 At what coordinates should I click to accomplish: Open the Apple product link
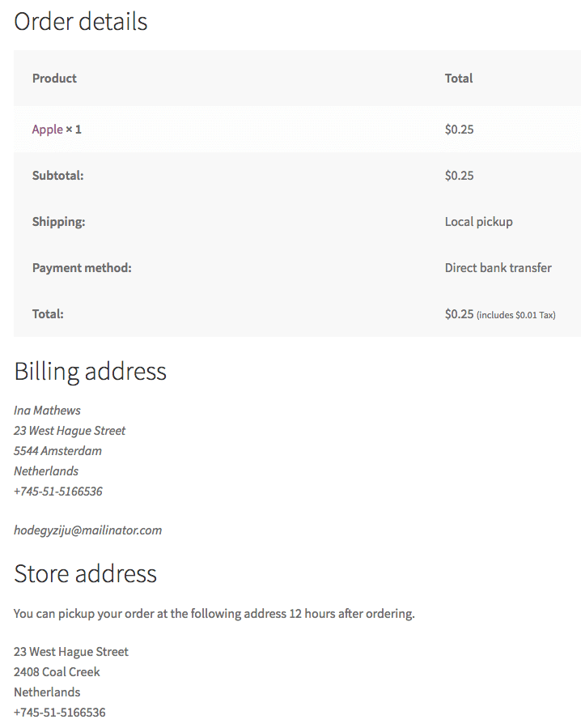pos(47,130)
